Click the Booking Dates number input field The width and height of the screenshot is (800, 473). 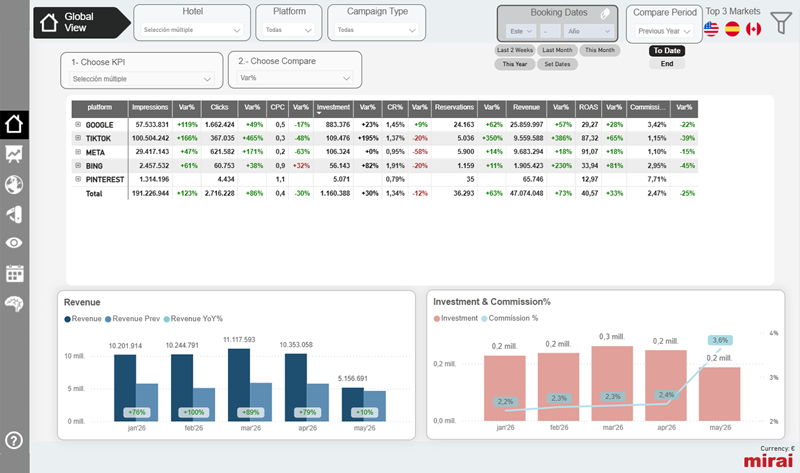pos(549,31)
